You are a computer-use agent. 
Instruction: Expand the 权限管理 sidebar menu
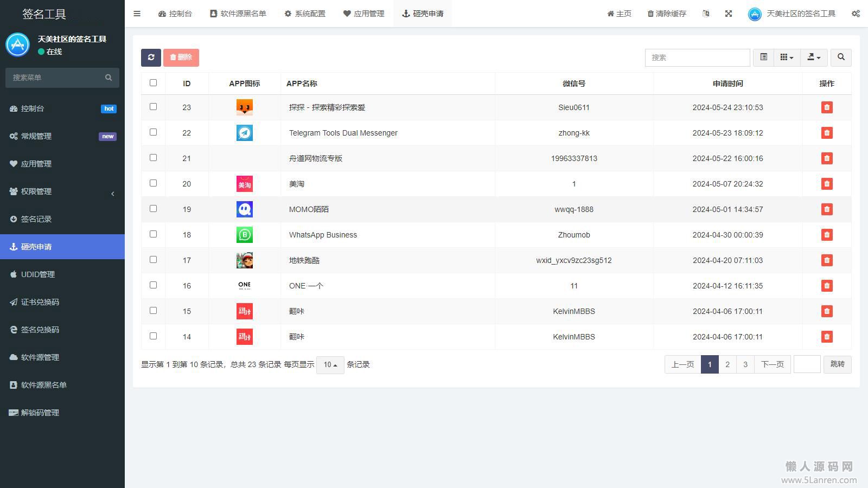[x=62, y=191]
